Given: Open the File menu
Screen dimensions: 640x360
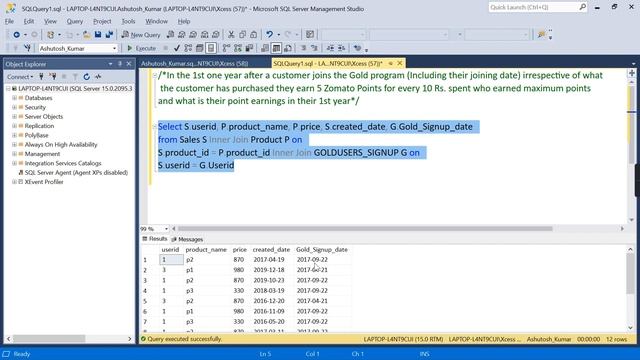Looking at the screenshot, I should [9, 21].
